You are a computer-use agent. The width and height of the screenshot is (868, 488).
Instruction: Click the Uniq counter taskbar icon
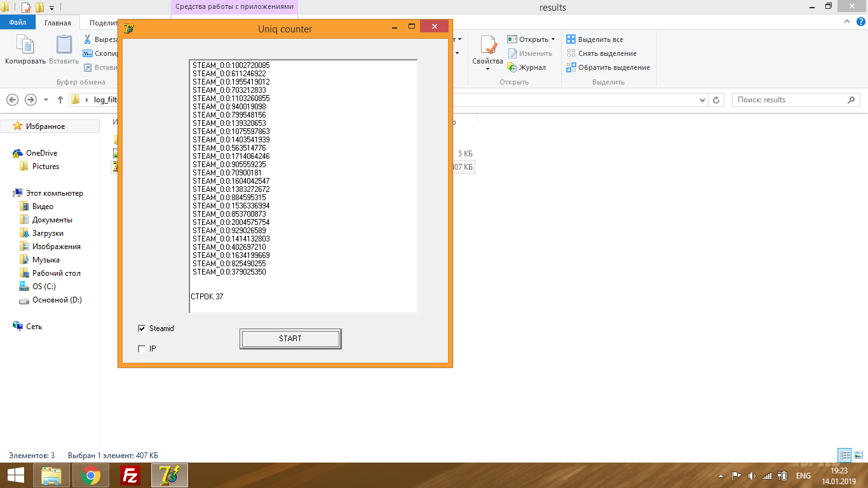click(x=170, y=475)
